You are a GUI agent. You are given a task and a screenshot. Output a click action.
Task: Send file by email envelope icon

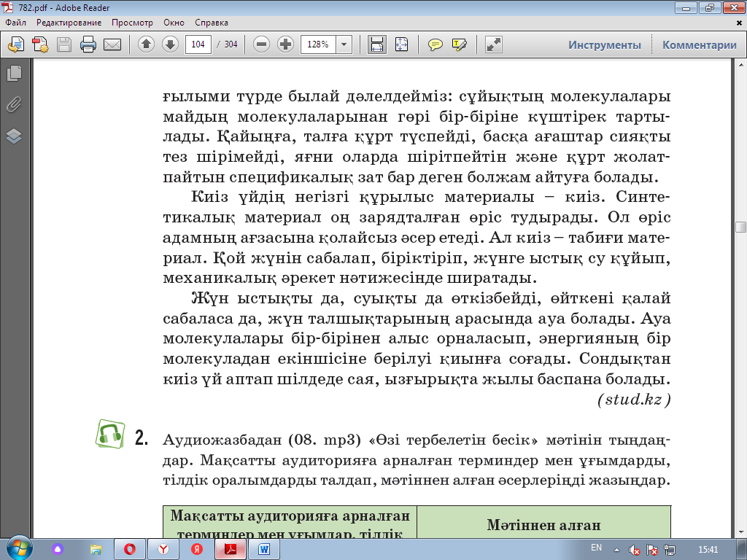pos(112,44)
